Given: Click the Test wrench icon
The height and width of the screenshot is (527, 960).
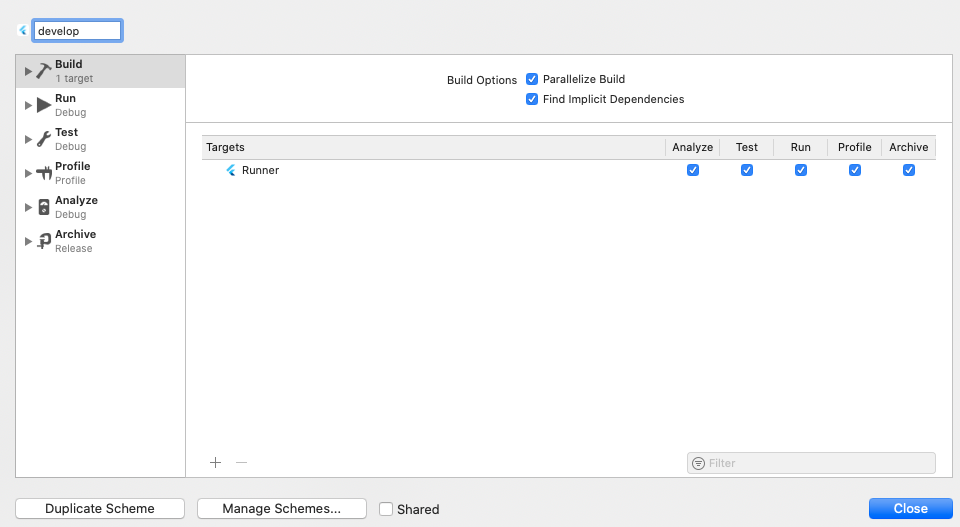Looking at the screenshot, I should point(44,139).
